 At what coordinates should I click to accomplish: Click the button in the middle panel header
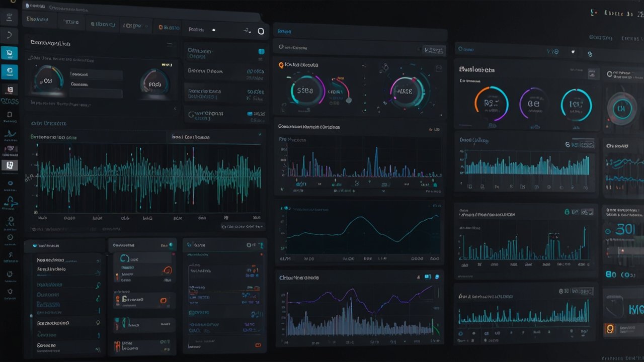coord(434,50)
